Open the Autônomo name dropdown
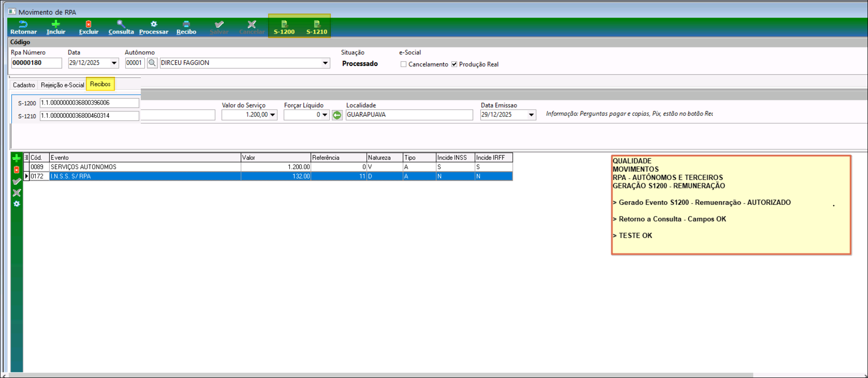 tap(325, 63)
